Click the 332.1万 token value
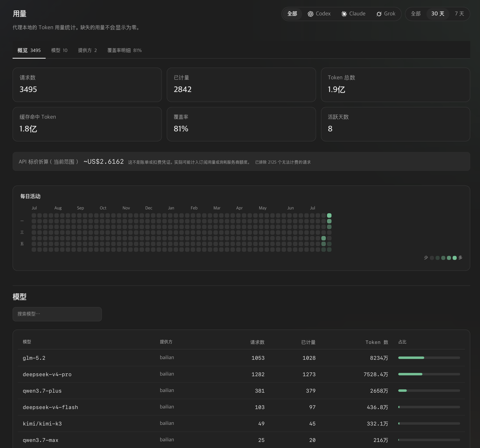The width and height of the screenshot is (480, 448). [x=377, y=424]
